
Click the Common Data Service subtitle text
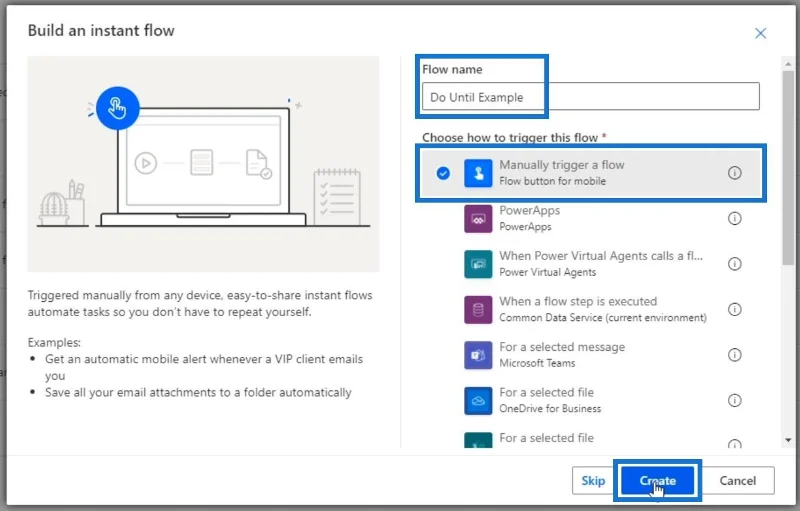coord(603,318)
